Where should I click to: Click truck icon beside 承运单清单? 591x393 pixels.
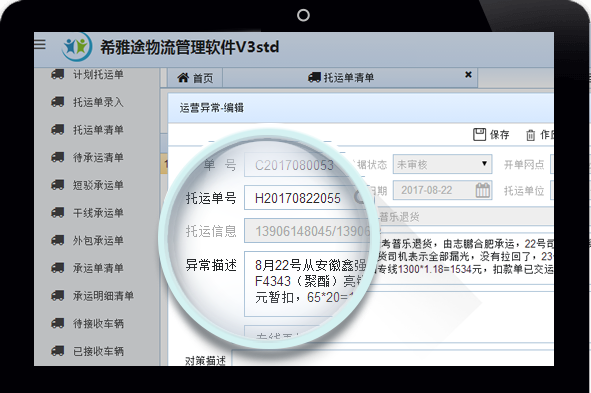[58, 268]
